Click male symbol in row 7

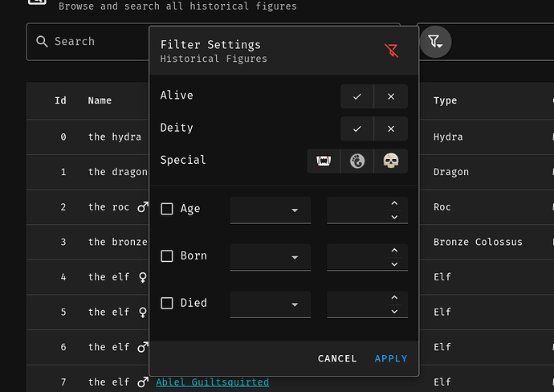click(x=142, y=382)
